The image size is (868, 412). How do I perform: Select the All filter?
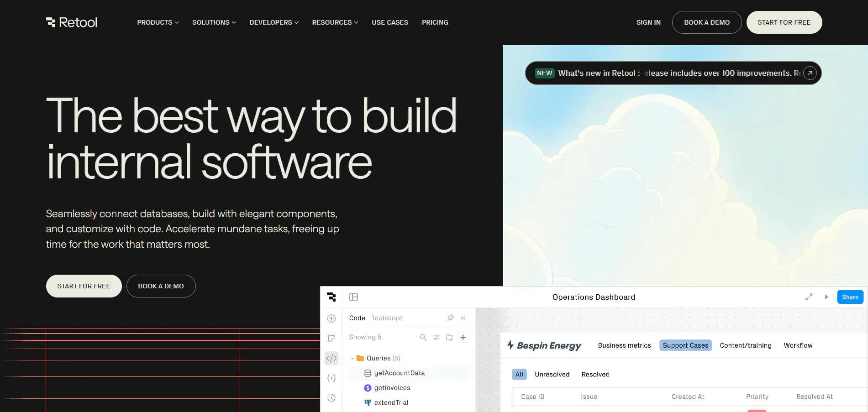519,374
